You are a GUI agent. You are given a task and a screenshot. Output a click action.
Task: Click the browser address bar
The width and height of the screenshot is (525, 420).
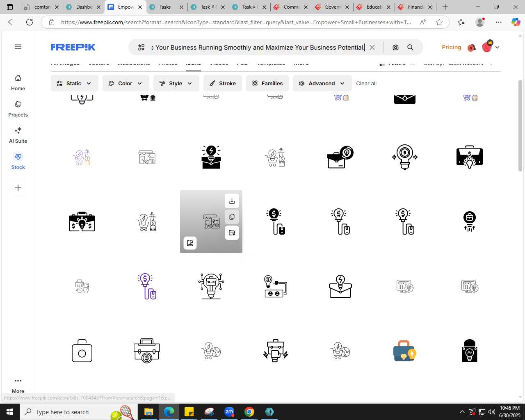(x=235, y=22)
